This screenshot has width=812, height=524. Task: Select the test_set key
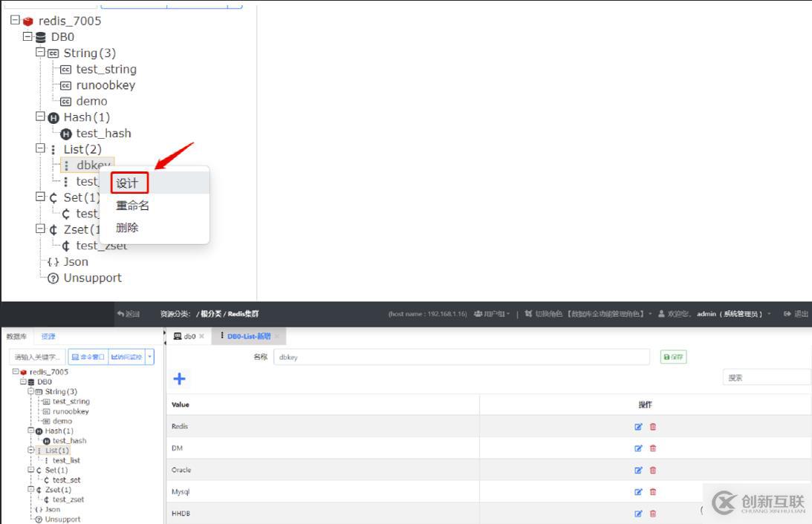[66, 480]
